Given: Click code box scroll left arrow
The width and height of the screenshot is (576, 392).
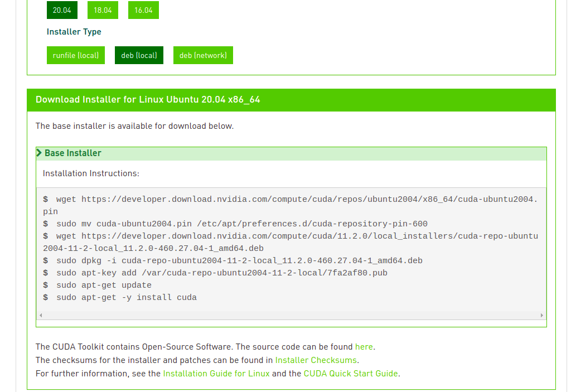Looking at the screenshot, I should click(x=41, y=315).
